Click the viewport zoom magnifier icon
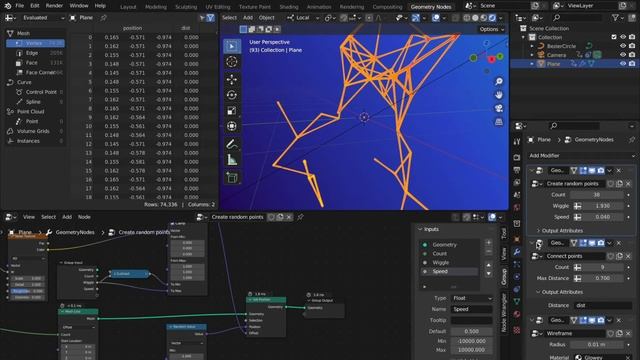640x360 pixels. pyautogui.click(x=498, y=82)
